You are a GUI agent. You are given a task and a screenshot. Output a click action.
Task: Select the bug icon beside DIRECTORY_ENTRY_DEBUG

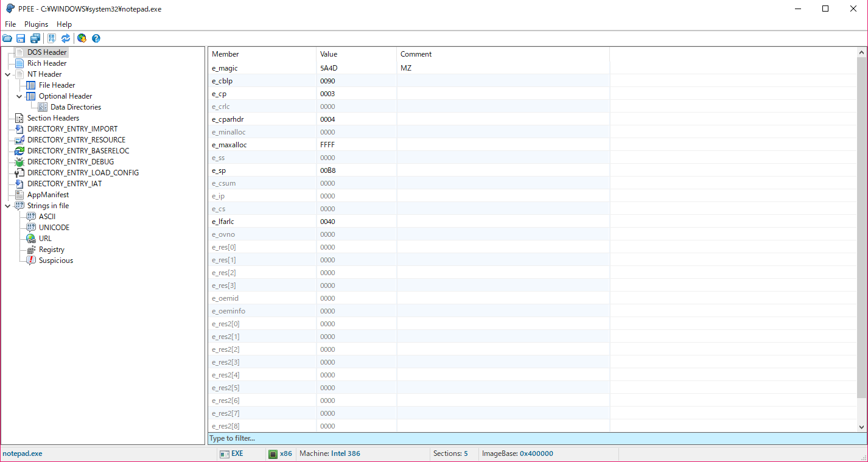tap(19, 161)
